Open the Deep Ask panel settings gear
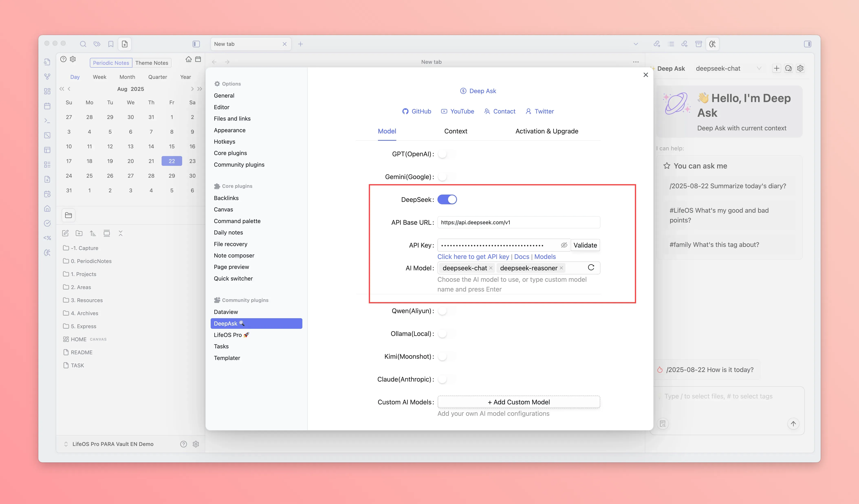The width and height of the screenshot is (859, 504). [x=800, y=68]
